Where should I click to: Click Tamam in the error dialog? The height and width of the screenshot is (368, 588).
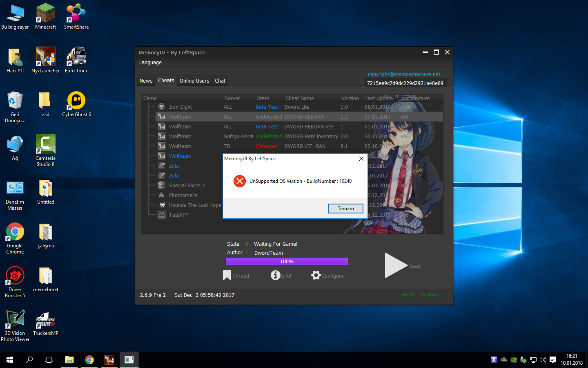[x=346, y=209]
